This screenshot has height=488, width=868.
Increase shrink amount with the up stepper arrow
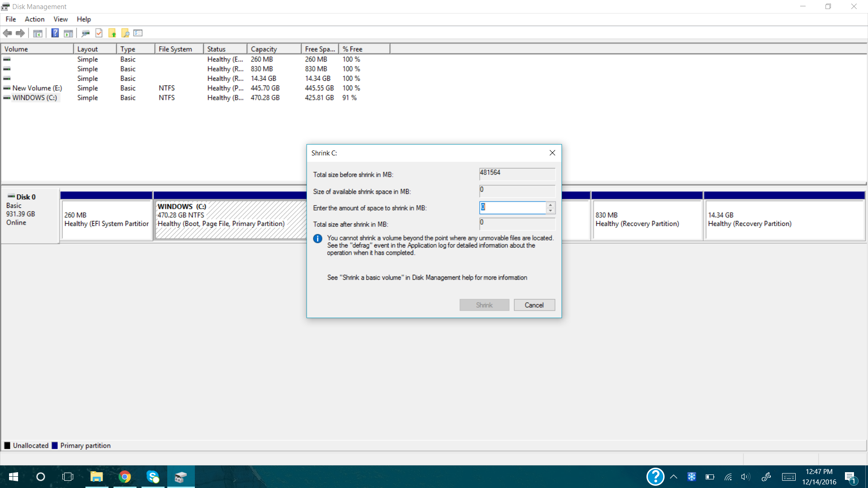(x=550, y=205)
